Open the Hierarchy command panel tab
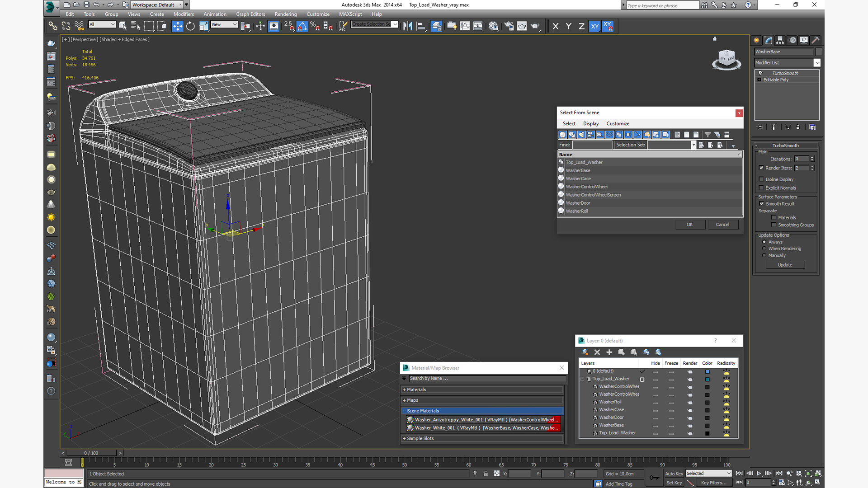This screenshot has width=868, height=488. pyautogui.click(x=780, y=40)
